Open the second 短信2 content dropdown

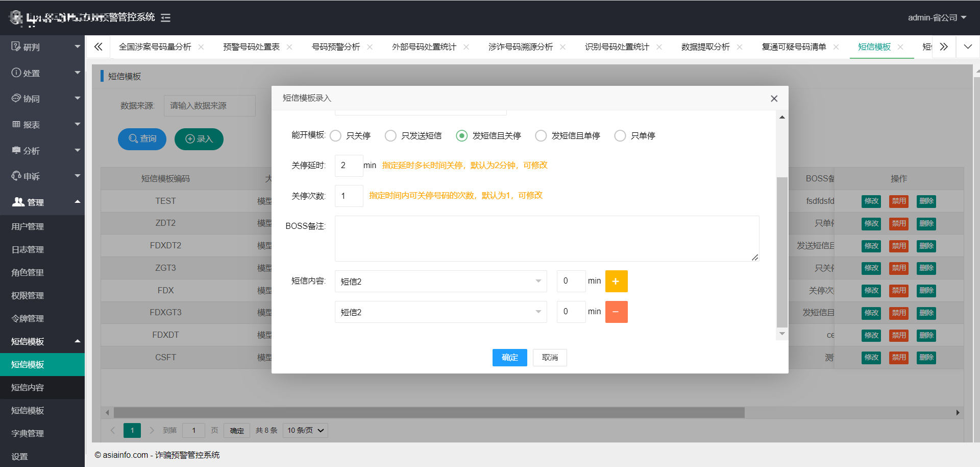(440, 312)
